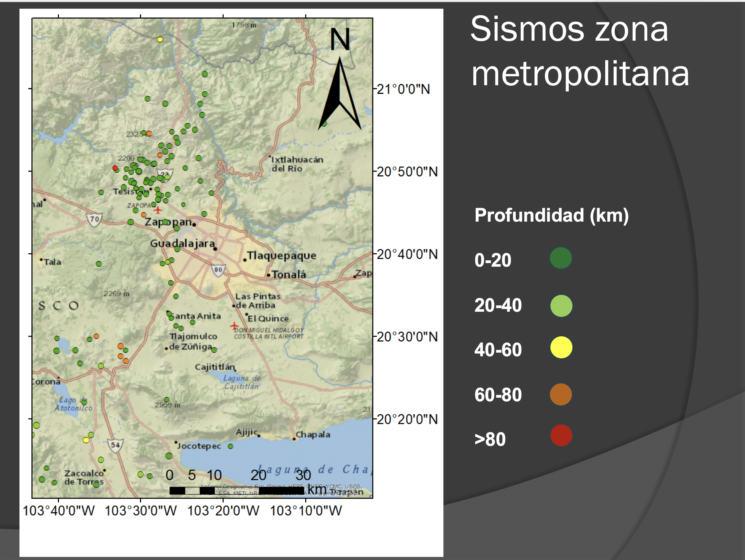Pick the orange 60-80 legend circle
The image size is (745, 560).
(x=561, y=394)
